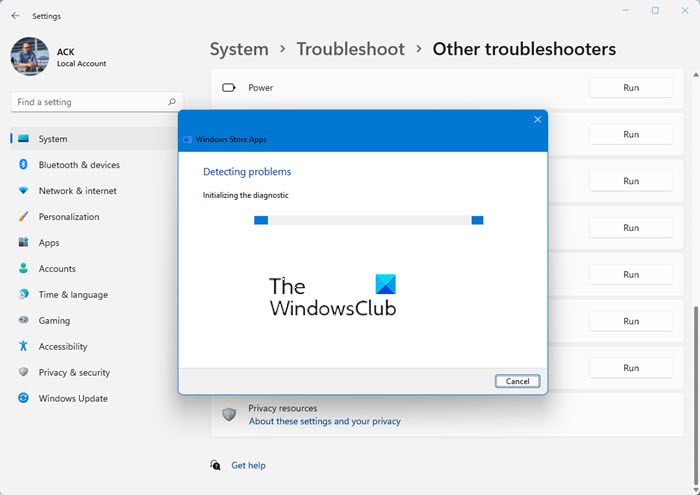Viewport: 700px width, 495px height.
Task: Click the Apps icon in the sidebar
Action: click(23, 242)
